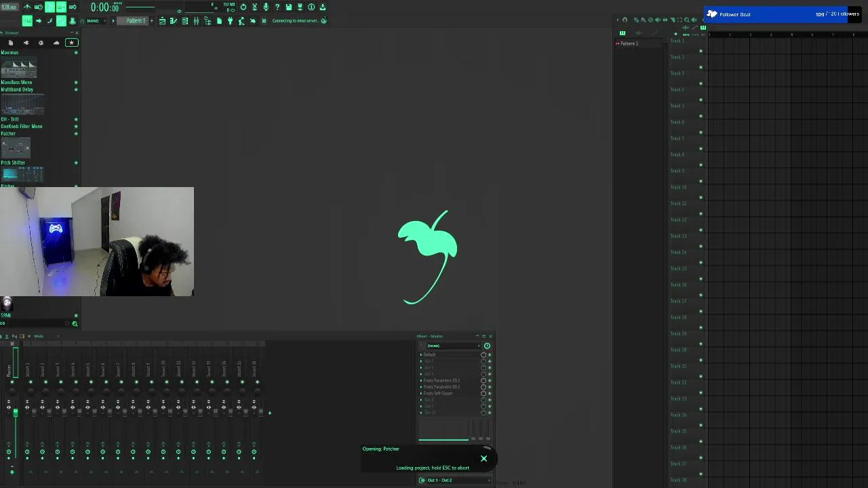Mute Track 5 via green LED

click(701, 116)
